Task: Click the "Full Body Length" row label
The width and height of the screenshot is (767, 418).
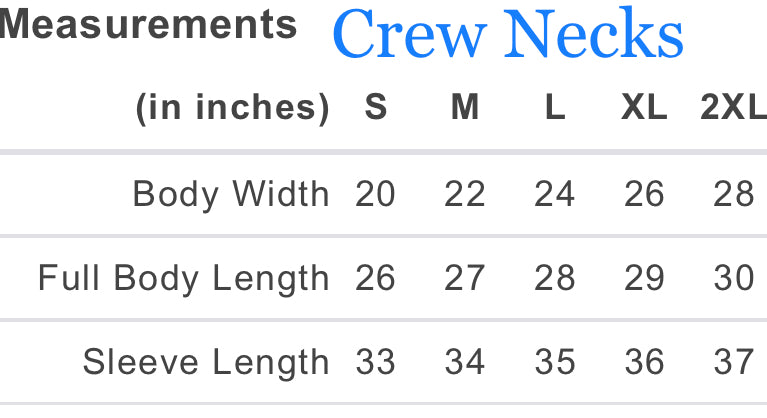Action: click(x=184, y=278)
